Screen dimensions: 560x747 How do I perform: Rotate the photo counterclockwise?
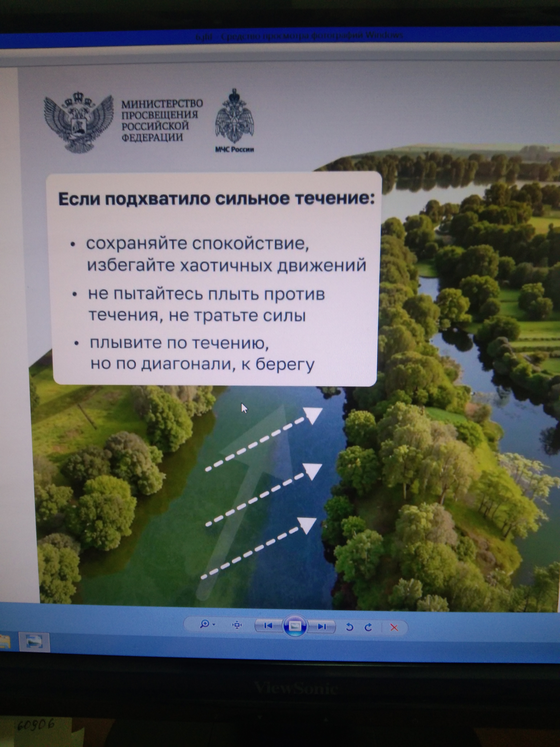[x=350, y=627]
